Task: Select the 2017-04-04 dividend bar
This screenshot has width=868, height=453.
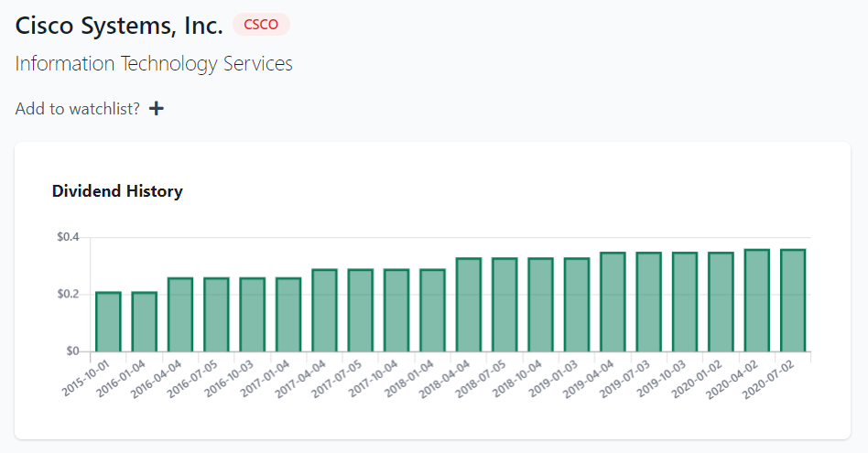Action: coord(324,310)
